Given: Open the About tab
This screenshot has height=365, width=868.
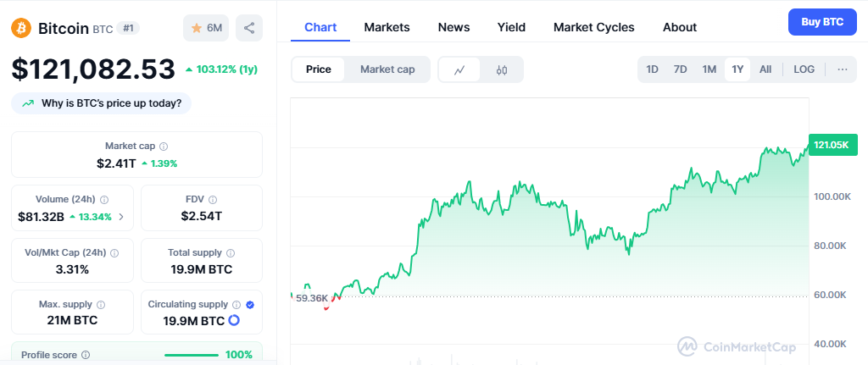Looking at the screenshot, I should [680, 27].
